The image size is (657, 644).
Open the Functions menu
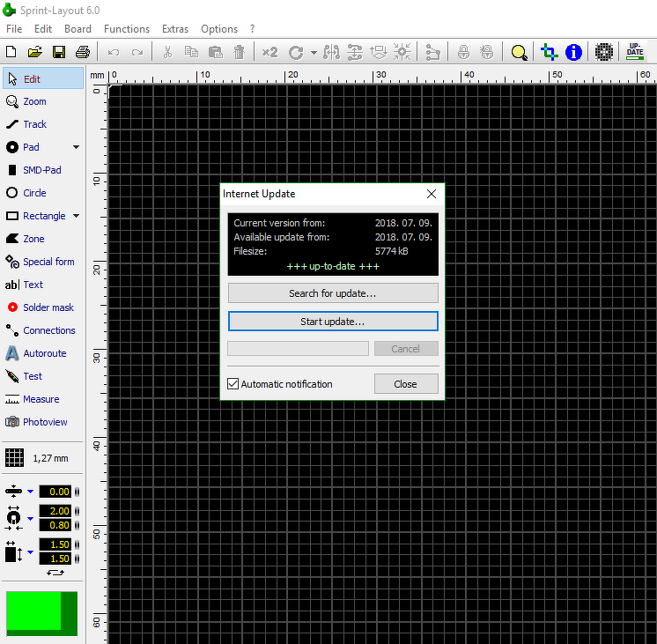(127, 29)
